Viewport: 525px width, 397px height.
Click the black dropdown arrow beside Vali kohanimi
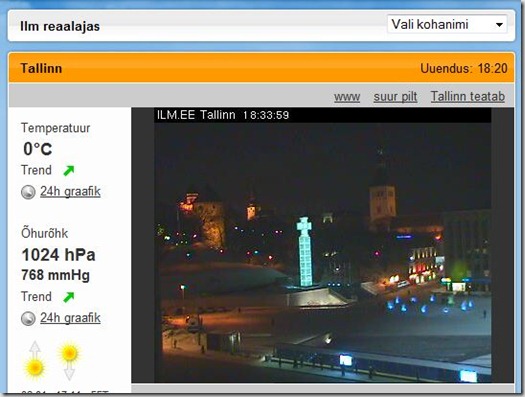click(499, 25)
